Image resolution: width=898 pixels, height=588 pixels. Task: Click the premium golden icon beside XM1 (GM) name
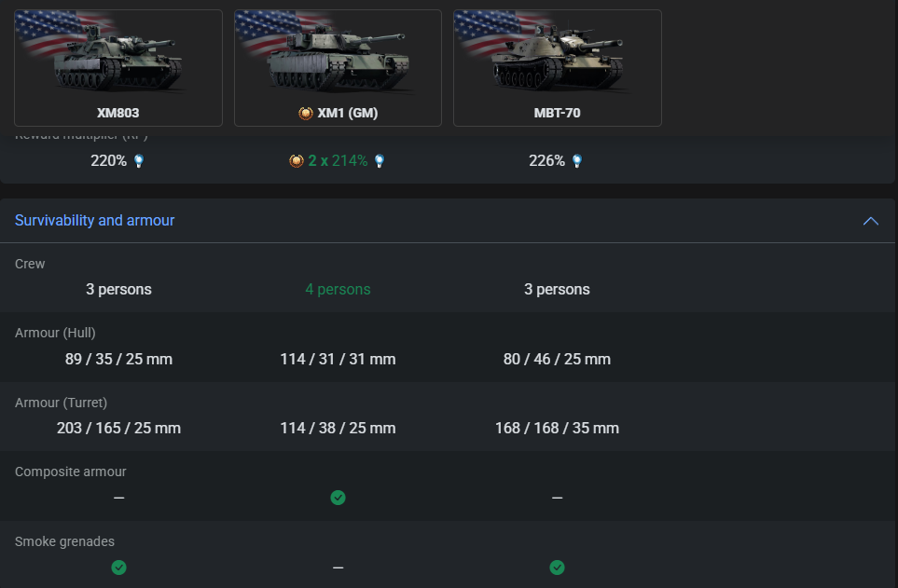click(x=305, y=113)
